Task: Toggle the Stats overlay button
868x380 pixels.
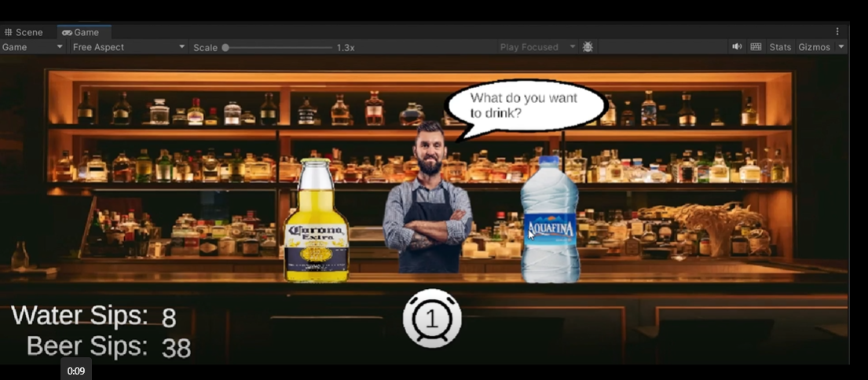Action: tap(780, 47)
